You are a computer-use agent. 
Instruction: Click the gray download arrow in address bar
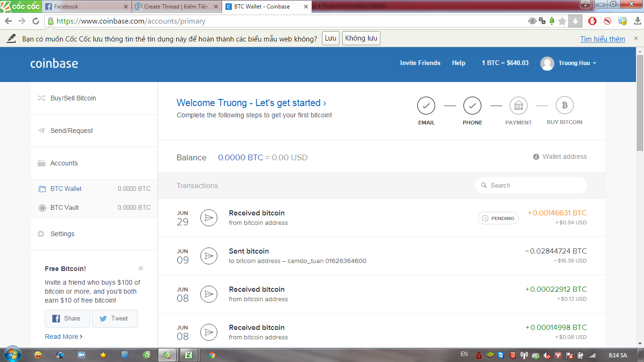(575, 21)
